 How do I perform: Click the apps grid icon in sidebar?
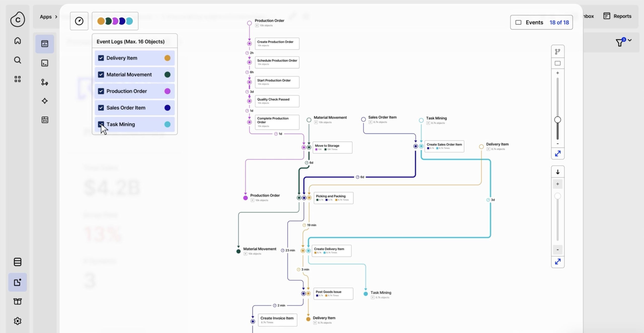coord(17,79)
